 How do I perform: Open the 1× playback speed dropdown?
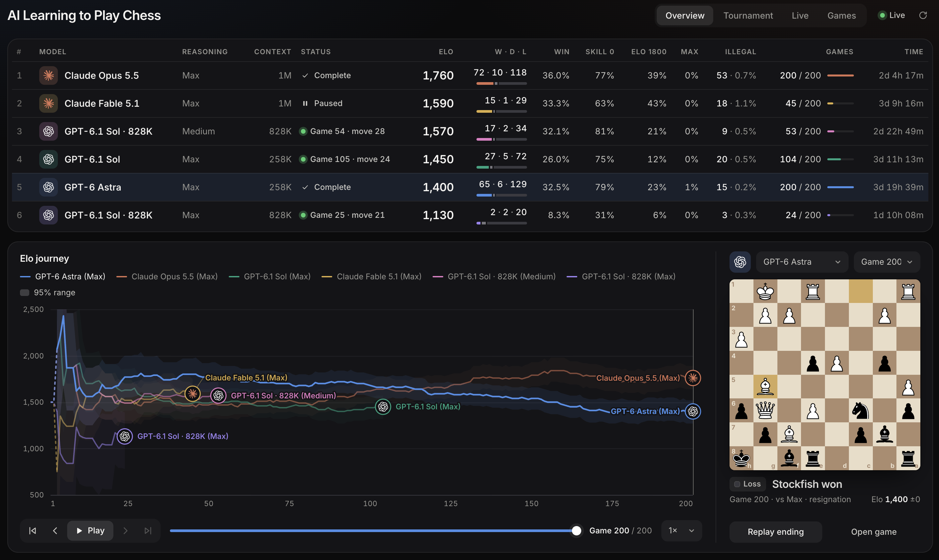point(681,530)
